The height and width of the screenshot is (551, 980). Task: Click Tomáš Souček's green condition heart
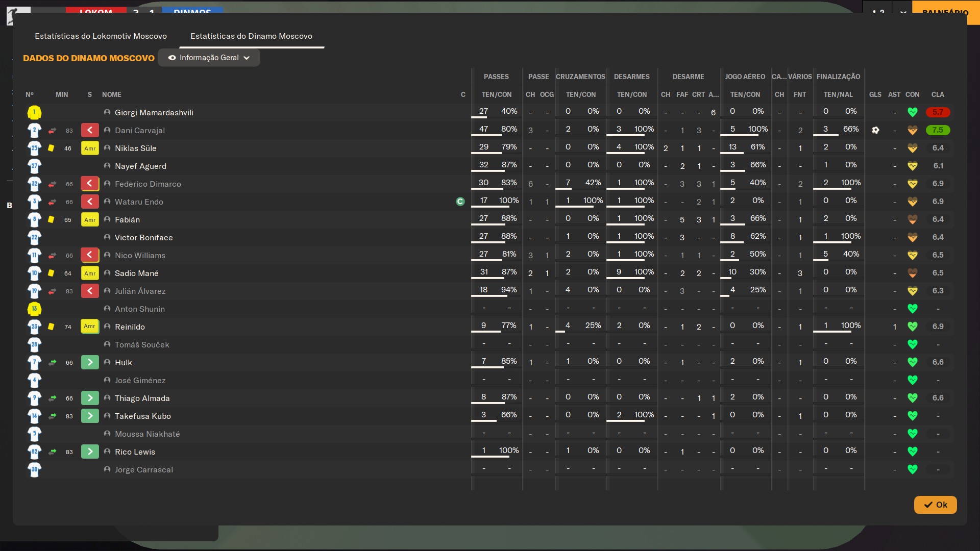pos(913,344)
